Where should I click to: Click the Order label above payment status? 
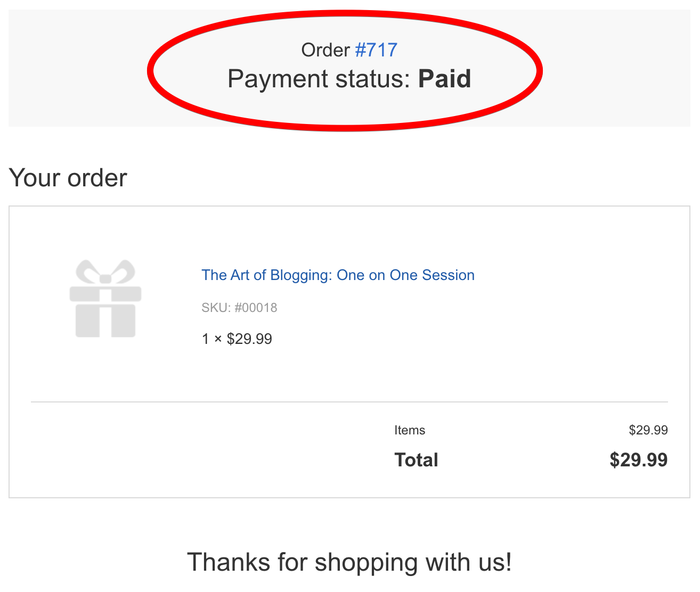click(326, 50)
